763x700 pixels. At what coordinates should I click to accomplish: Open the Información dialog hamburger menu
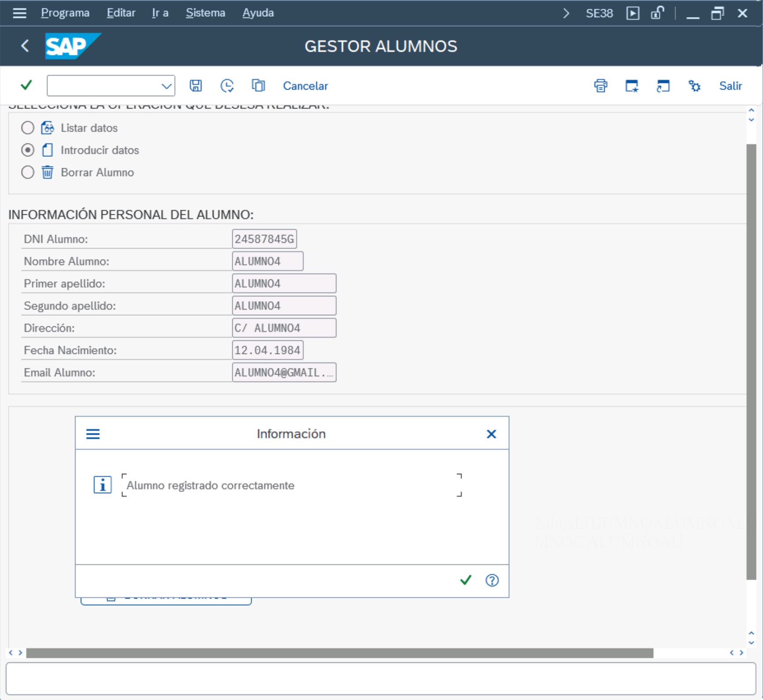coord(93,434)
